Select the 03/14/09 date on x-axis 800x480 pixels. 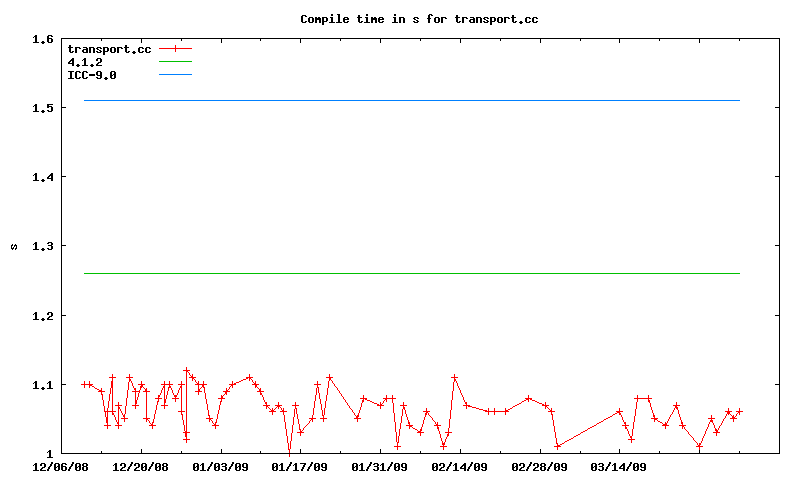tap(619, 466)
